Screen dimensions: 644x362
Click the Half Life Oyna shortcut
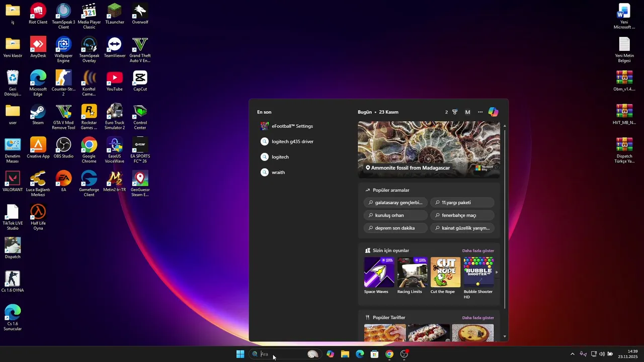(38, 218)
